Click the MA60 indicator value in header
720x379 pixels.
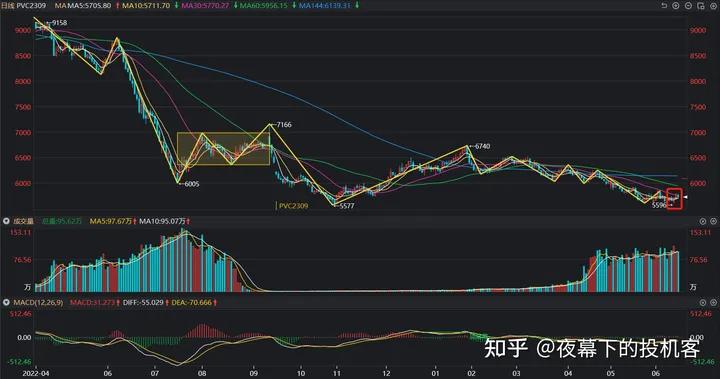point(264,6)
